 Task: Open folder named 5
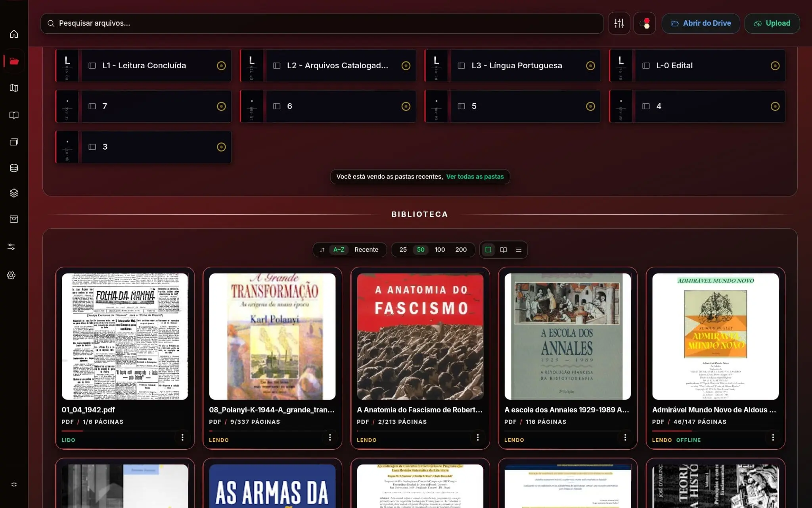[x=512, y=106]
